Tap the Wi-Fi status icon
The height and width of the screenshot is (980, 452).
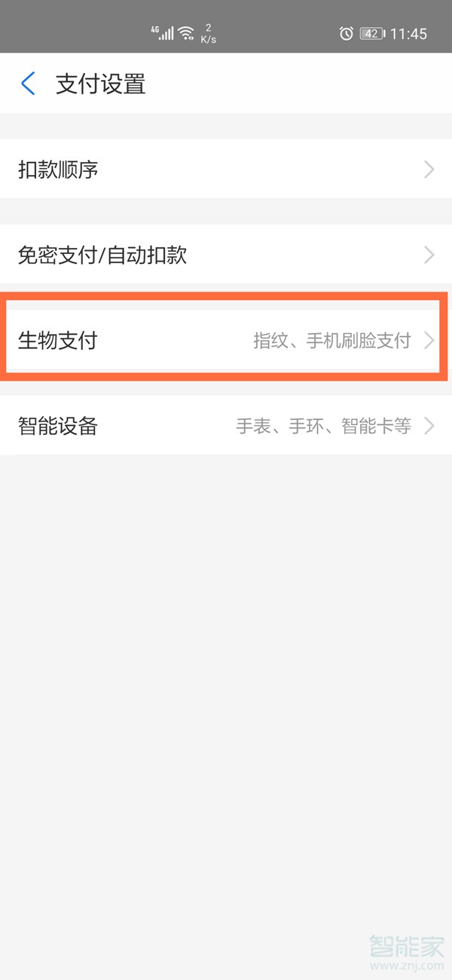pos(186,32)
